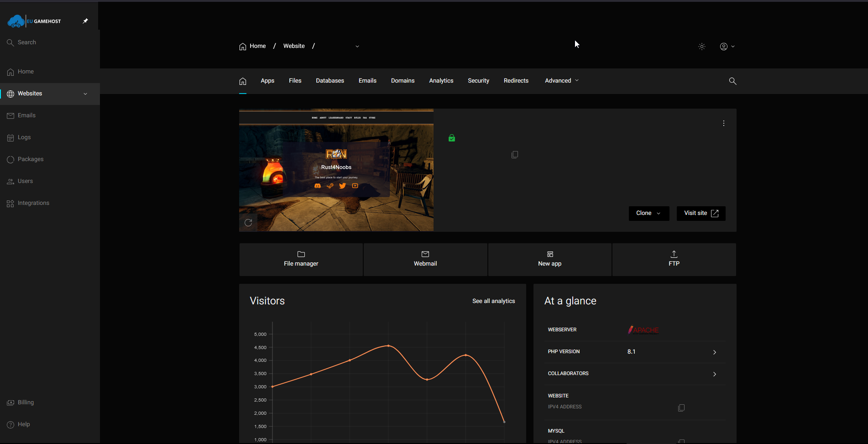Open the breadcrumb website dropdown arrow
Screen dimensions: 868x444
click(357, 47)
